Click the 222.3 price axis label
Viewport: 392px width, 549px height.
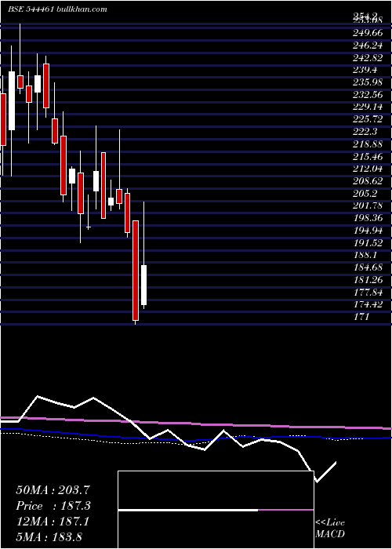tap(365, 132)
